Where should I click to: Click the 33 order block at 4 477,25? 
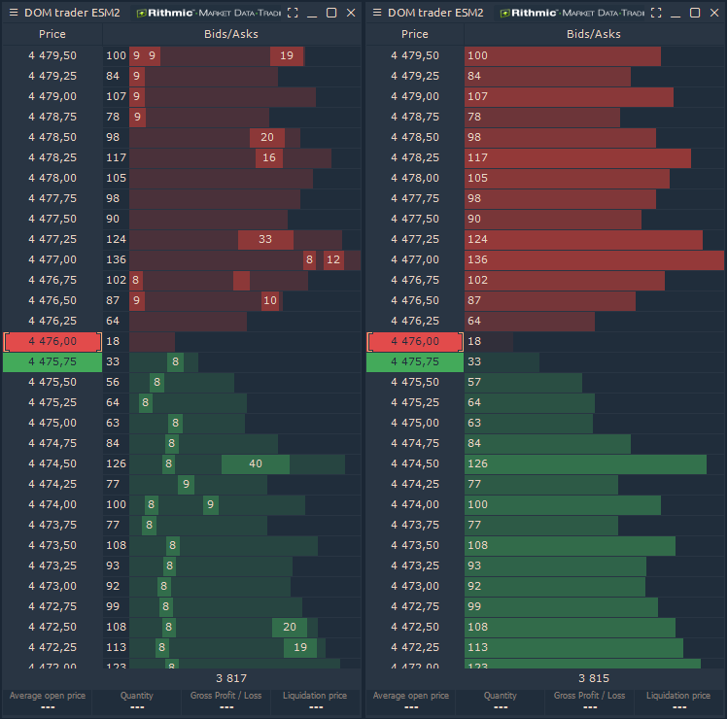click(265, 239)
